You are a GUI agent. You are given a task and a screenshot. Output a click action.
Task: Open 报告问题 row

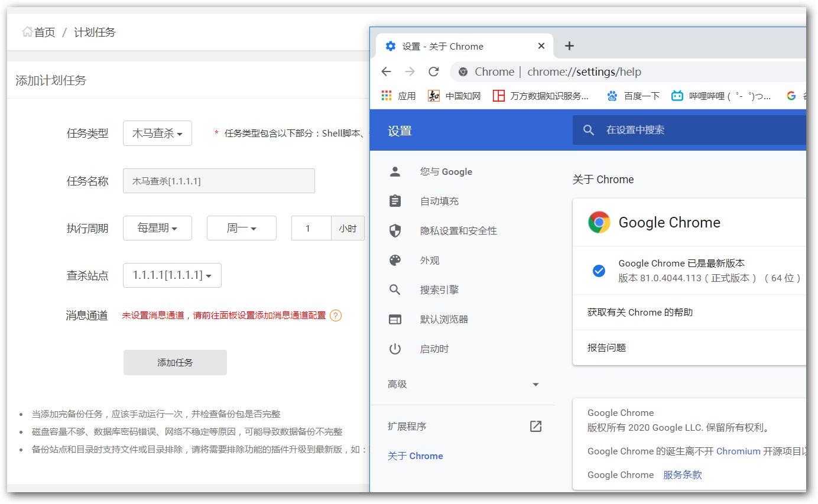click(689, 347)
